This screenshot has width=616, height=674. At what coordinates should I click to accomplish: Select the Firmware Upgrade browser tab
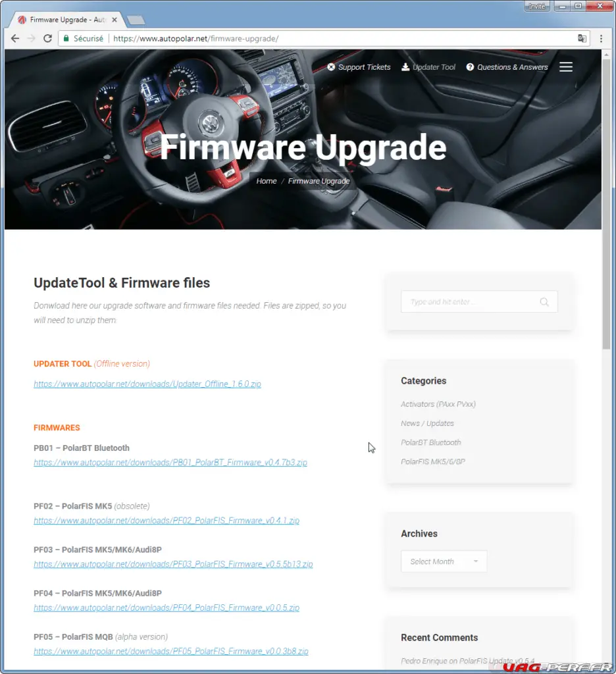pos(67,20)
